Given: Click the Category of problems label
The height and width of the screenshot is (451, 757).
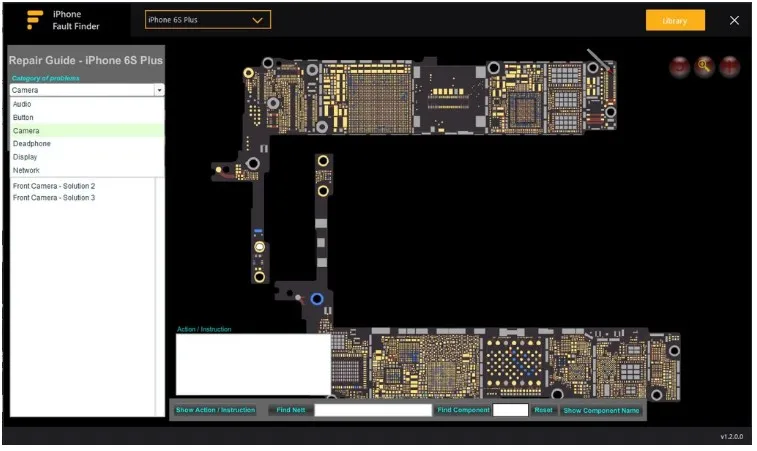Looking at the screenshot, I should click(45, 78).
